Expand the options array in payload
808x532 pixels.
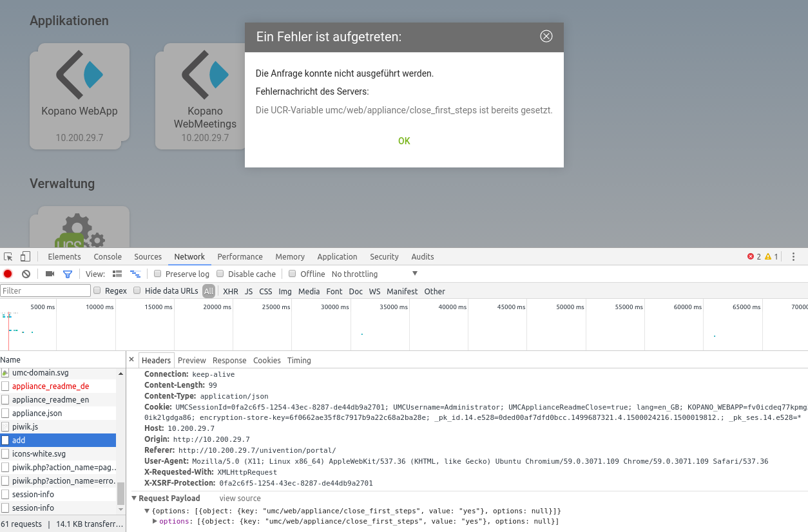click(x=155, y=521)
